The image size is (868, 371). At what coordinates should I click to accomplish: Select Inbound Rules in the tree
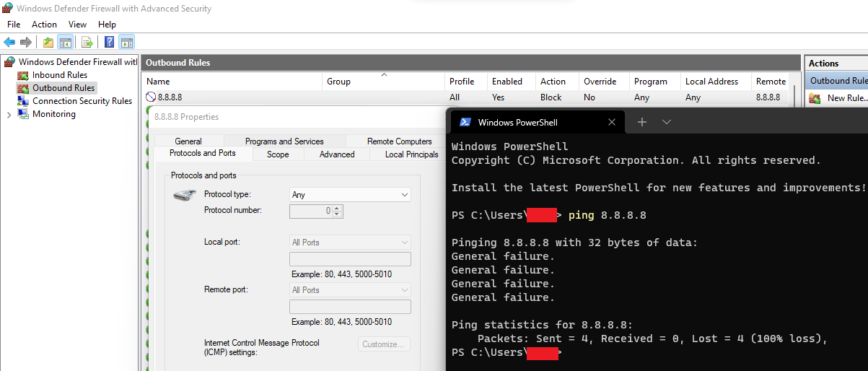[x=60, y=75]
